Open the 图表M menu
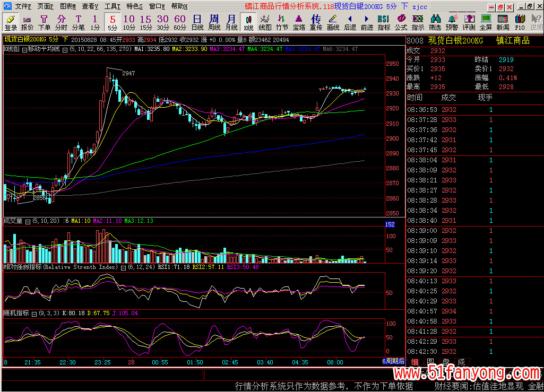The width and height of the screenshot is (544, 392). [x=68, y=6]
